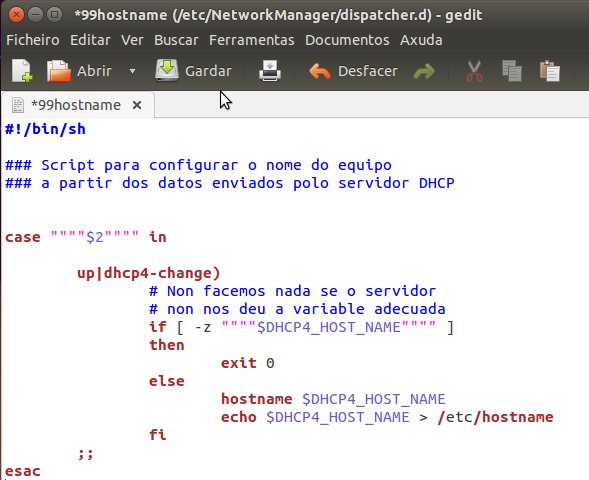This screenshot has height=480, width=589.
Task: Select the *99hostname document tab
Action: click(x=77, y=105)
